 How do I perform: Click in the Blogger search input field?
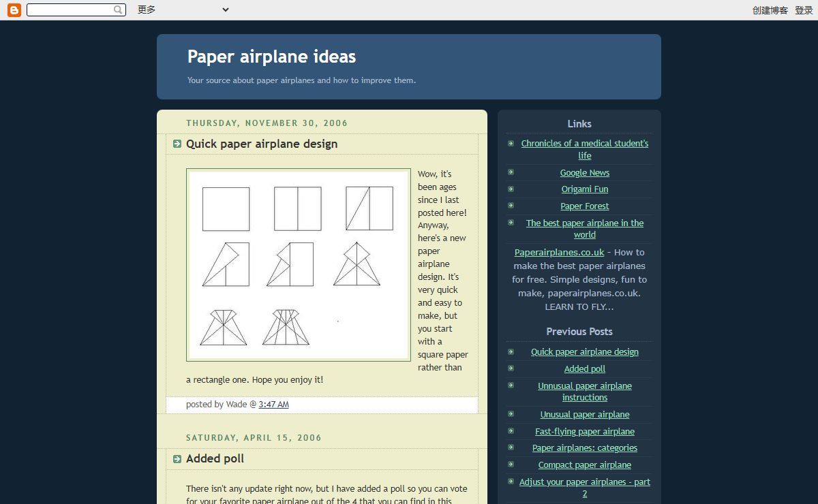69,10
